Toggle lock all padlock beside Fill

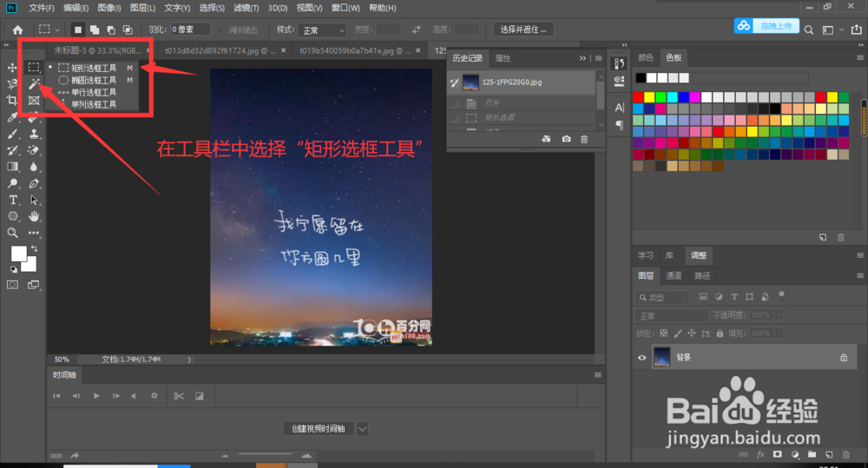tap(720, 333)
